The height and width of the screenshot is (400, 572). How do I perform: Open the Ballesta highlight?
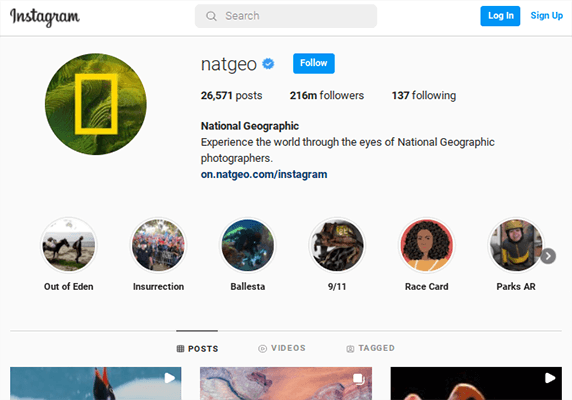[x=248, y=245]
